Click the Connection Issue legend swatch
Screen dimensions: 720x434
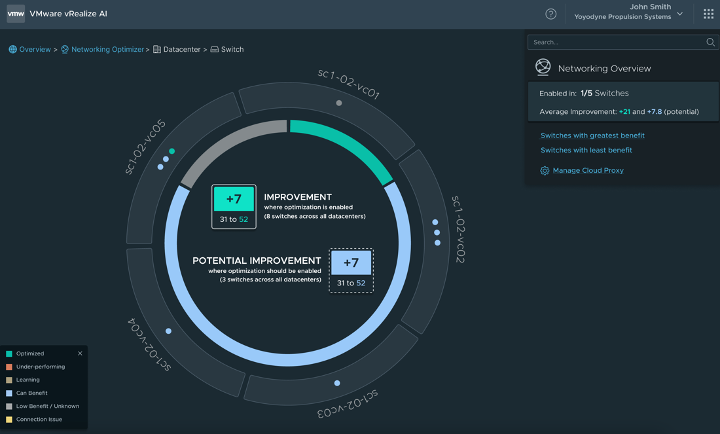point(9,419)
